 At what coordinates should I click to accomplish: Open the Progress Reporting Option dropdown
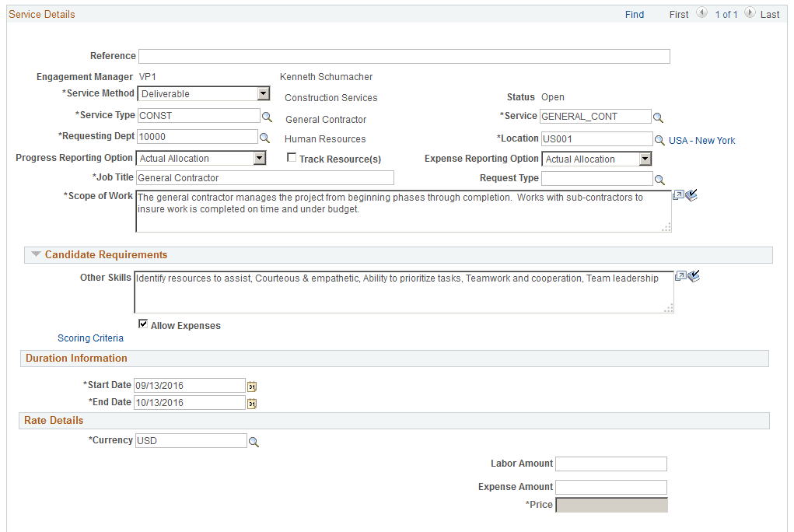tap(257, 158)
